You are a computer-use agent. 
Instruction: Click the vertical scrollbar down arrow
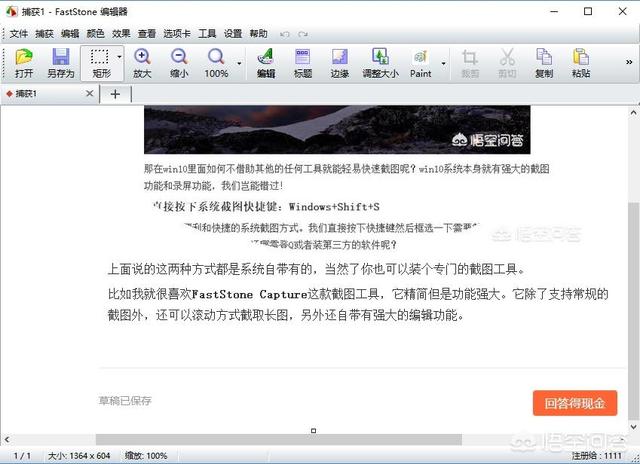pyautogui.click(x=633, y=427)
